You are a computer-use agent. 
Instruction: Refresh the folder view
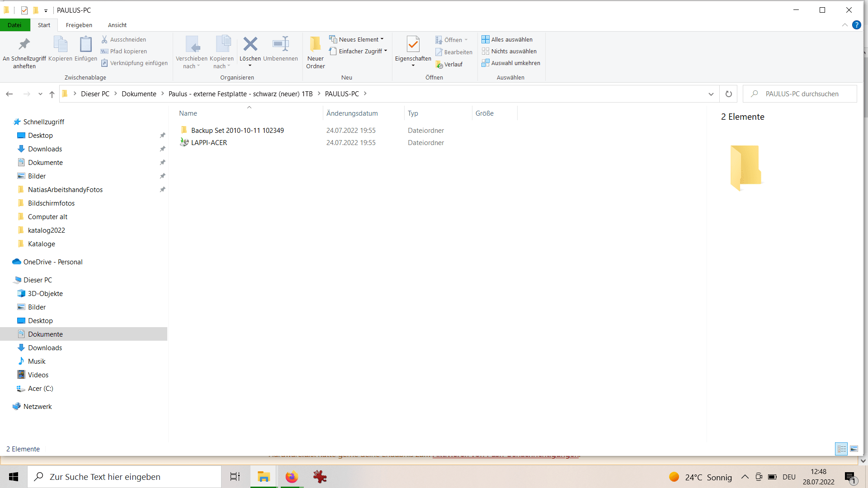(x=728, y=94)
